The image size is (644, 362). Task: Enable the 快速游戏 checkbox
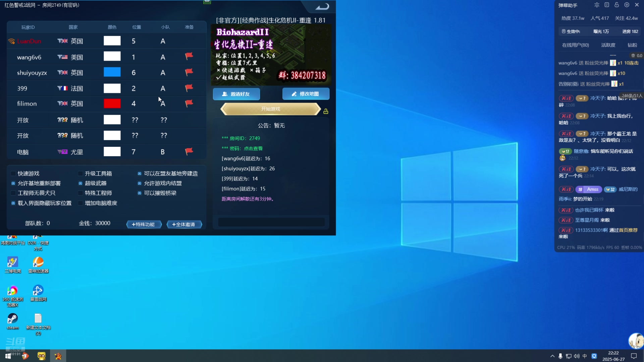(13, 173)
